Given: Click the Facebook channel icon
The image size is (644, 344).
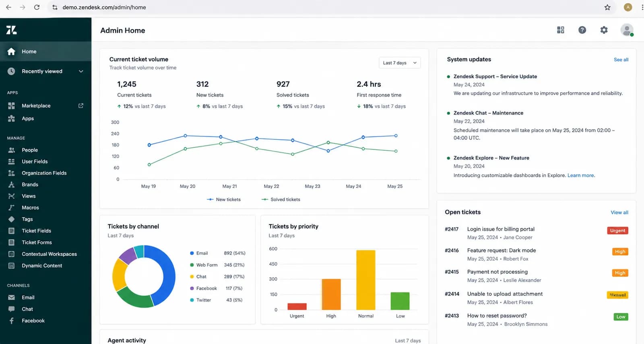Looking at the screenshot, I should [11, 321].
